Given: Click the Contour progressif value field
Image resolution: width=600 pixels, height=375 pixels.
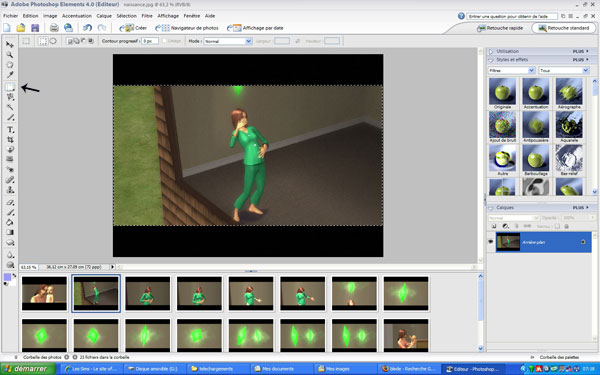Looking at the screenshot, I should pos(150,41).
